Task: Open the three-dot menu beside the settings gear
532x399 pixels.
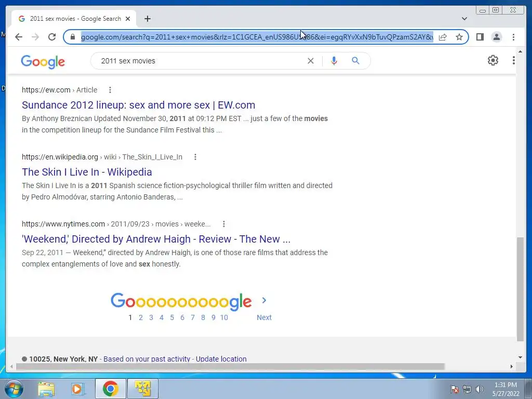Action: pos(513,60)
